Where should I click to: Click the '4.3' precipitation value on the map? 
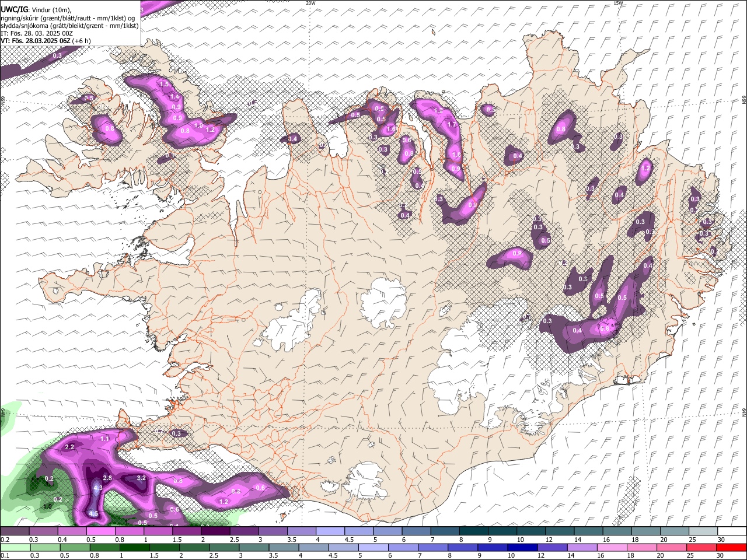(98, 488)
